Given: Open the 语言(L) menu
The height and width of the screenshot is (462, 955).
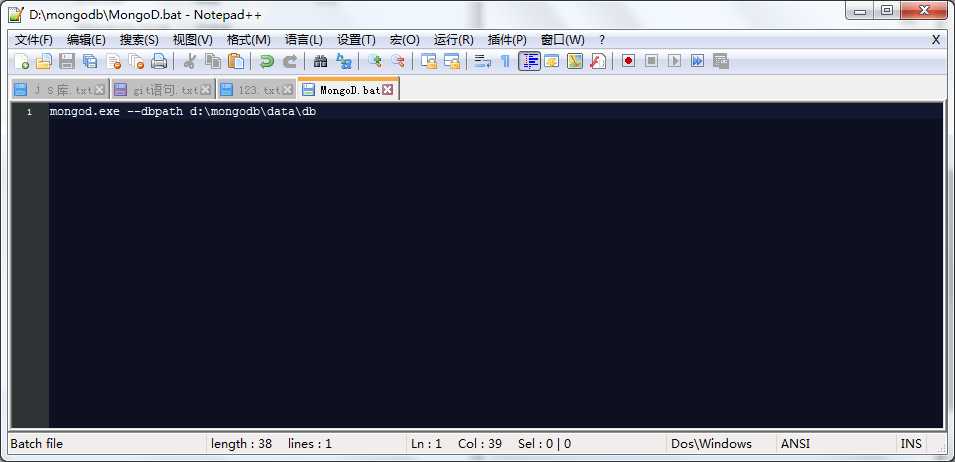Looking at the screenshot, I should pyautogui.click(x=303, y=40).
